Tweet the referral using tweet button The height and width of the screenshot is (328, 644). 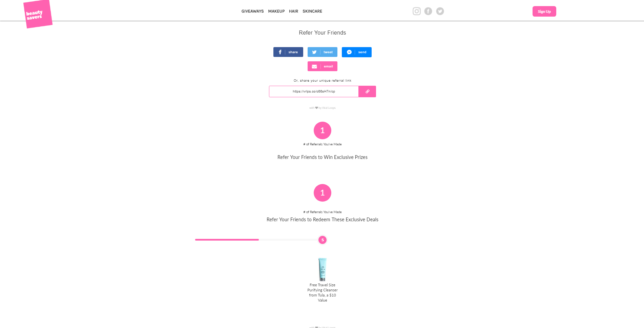point(323,52)
